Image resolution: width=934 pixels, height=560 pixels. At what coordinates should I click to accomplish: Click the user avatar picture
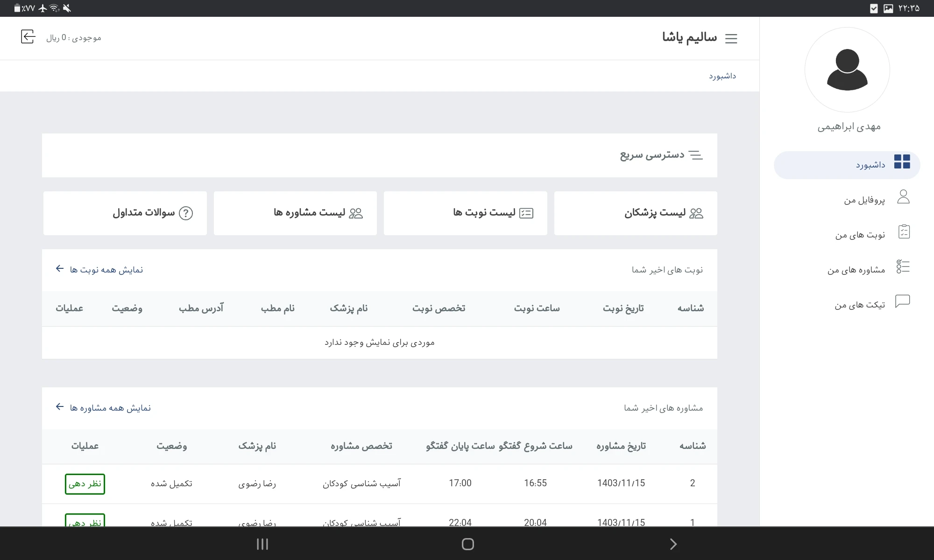[847, 70]
